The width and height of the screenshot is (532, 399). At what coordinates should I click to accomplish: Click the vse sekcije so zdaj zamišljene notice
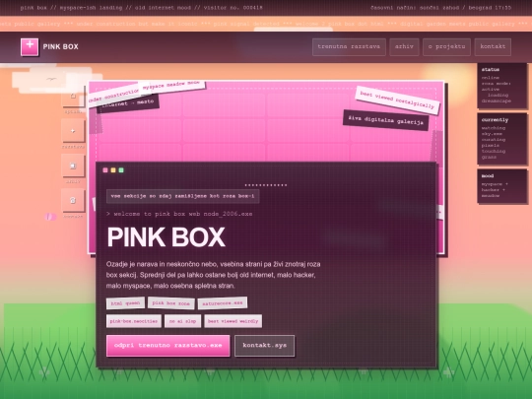click(183, 196)
